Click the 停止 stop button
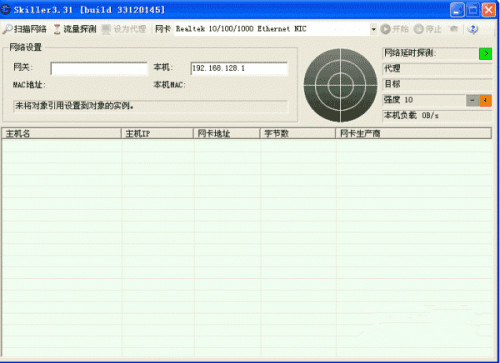The height and width of the screenshot is (363, 500). coord(428,29)
